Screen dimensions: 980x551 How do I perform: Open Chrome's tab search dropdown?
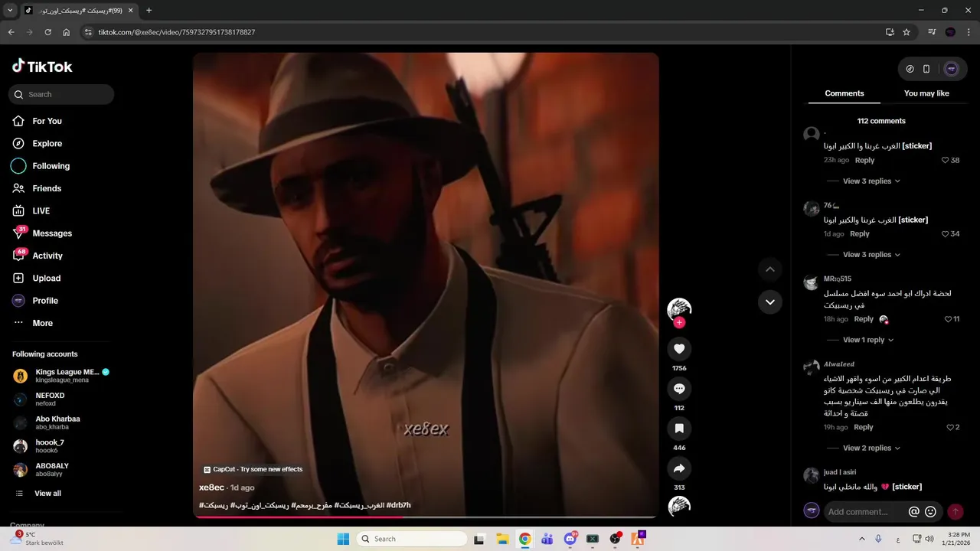[10, 11]
